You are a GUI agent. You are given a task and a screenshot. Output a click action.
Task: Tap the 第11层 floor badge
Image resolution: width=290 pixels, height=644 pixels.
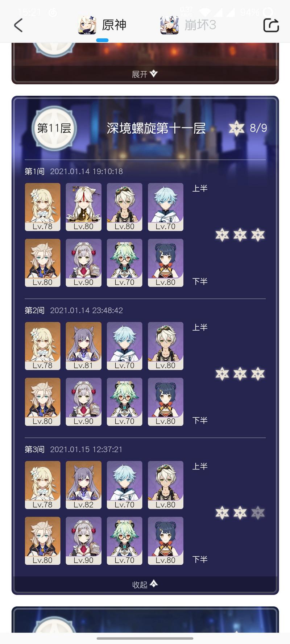coord(54,128)
